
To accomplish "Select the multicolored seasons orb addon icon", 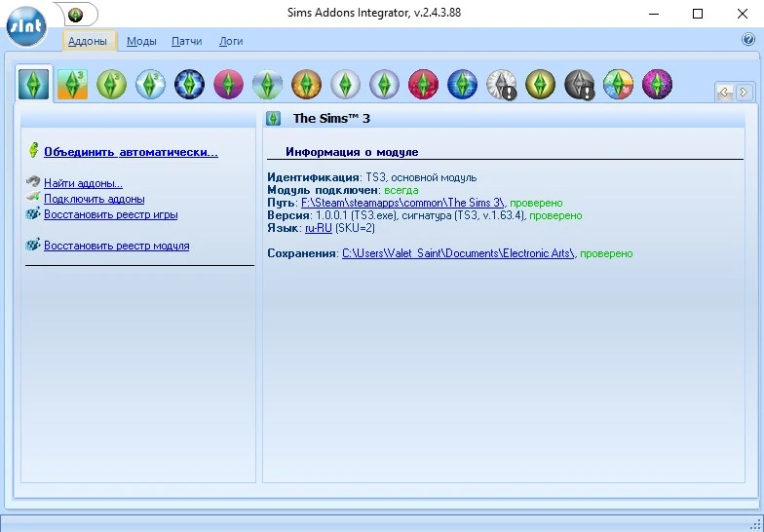I will tap(618, 84).
